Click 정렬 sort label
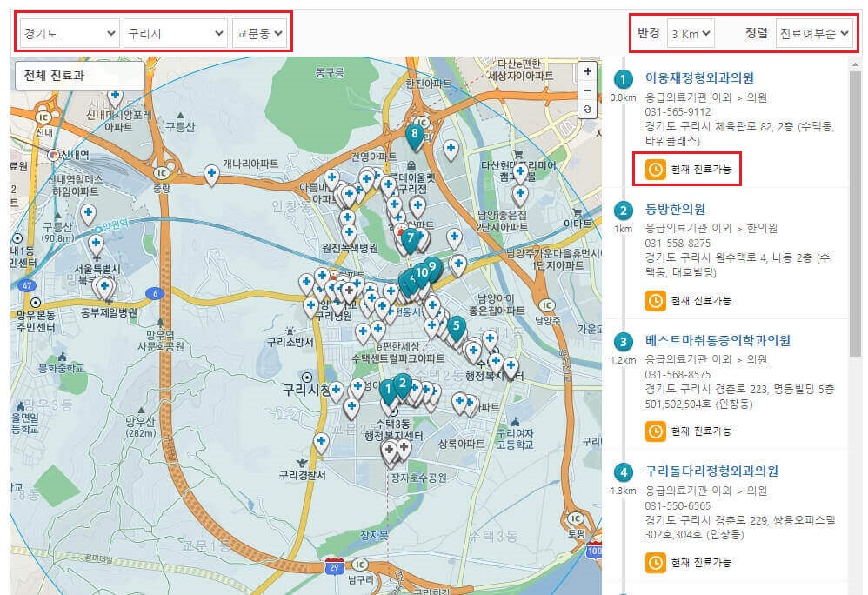Image resolution: width=868 pixels, height=595 pixels. [756, 33]
